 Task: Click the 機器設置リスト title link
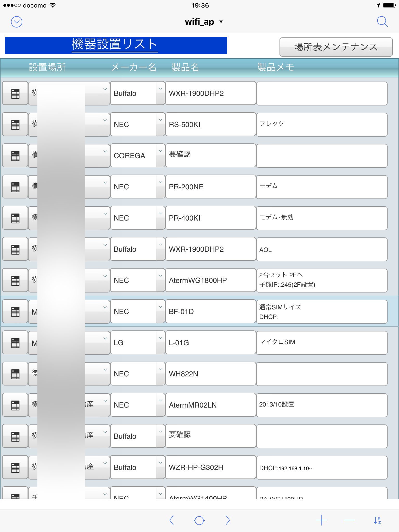click(x=115, y=45)
